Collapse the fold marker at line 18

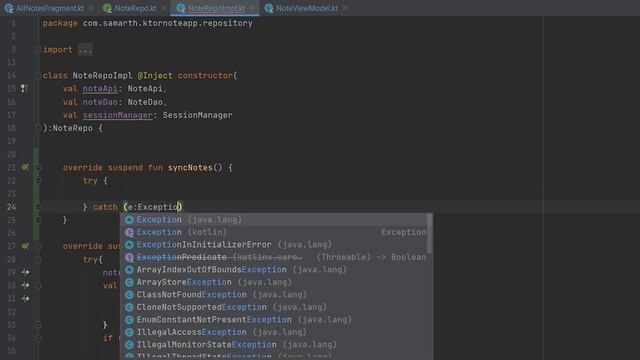[38, 128]
